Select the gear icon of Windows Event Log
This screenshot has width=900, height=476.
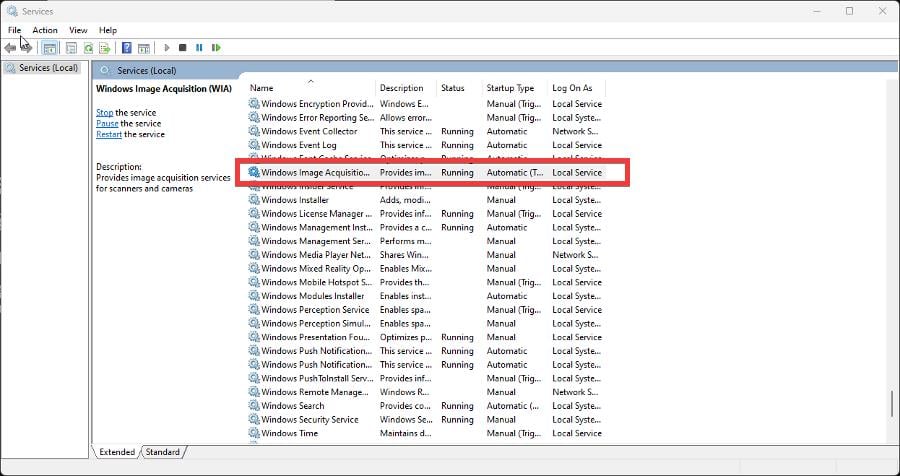pyautogui.click(x=254, y=145)
